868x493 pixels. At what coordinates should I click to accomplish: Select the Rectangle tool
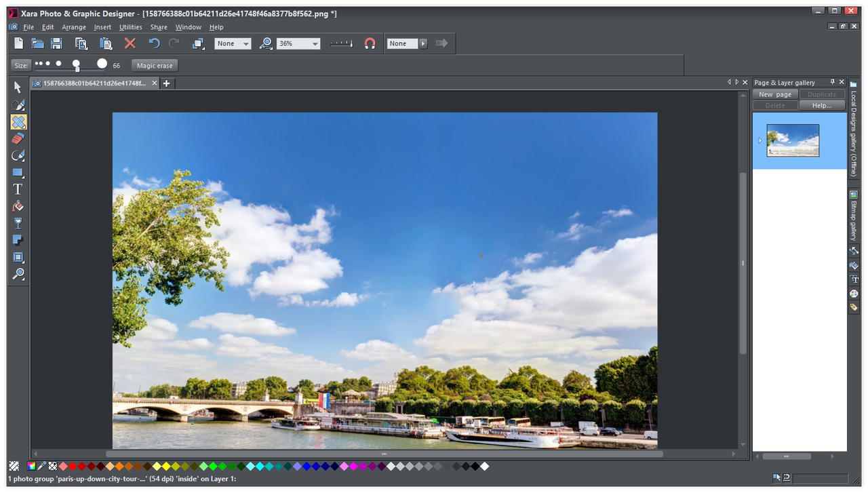(x=18, y=173)
